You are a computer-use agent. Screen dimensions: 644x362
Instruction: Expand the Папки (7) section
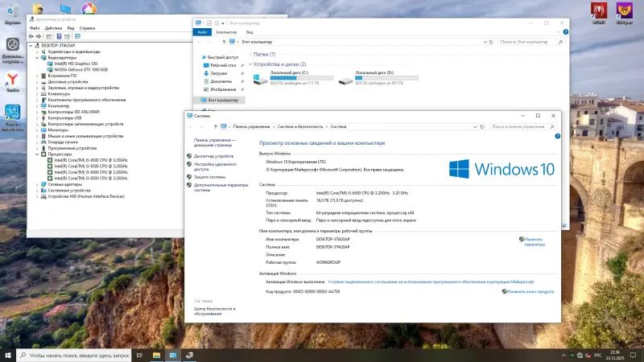coord(251,54)
